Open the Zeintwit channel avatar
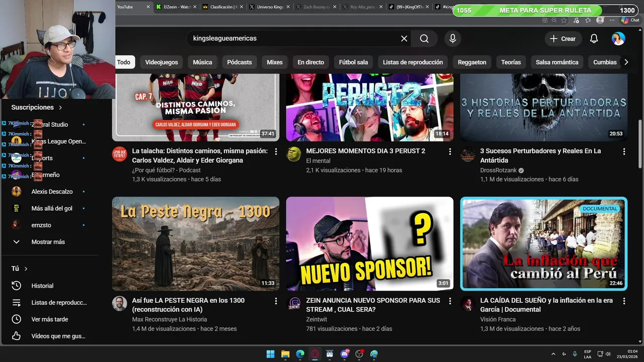The width and height of the screenshot is (644, 362). tap(293, 304)
